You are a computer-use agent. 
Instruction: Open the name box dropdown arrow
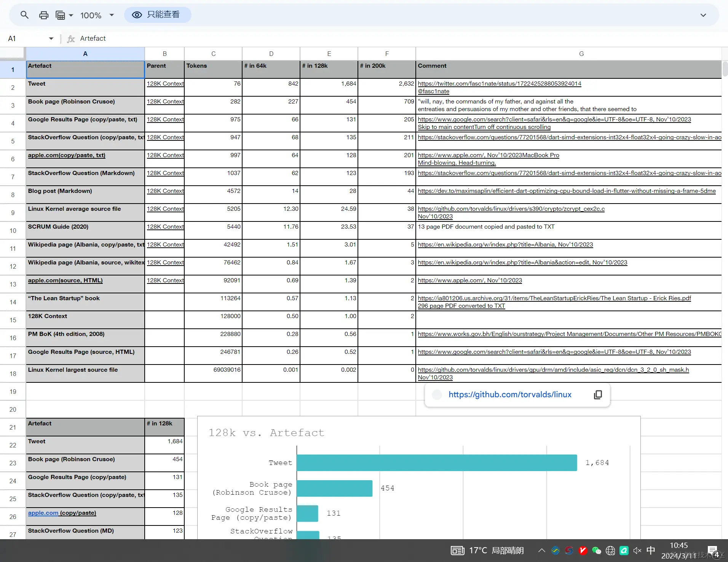51,38
